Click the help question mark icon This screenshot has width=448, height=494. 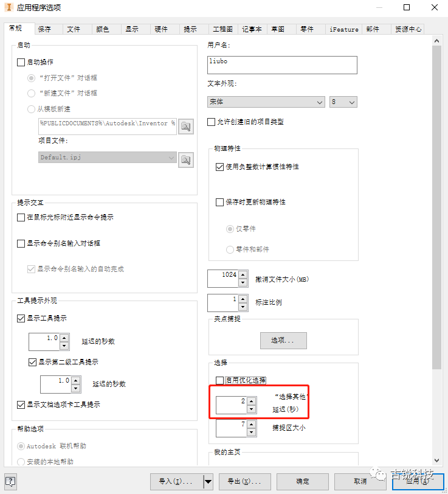[x=10, y=481]
